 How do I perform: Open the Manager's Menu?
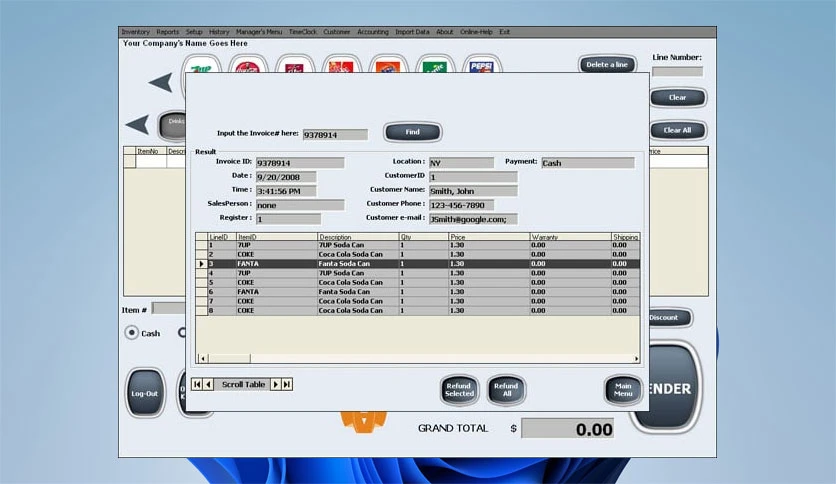coord(259,32)
